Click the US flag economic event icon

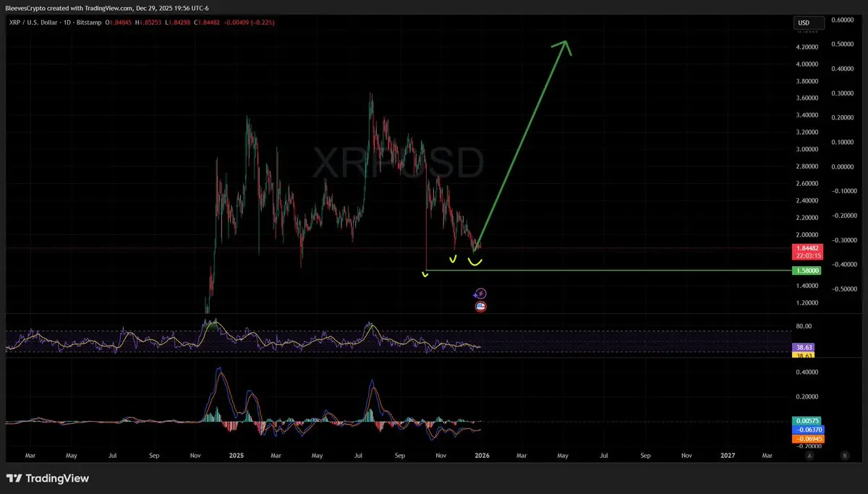click(481, 307)
